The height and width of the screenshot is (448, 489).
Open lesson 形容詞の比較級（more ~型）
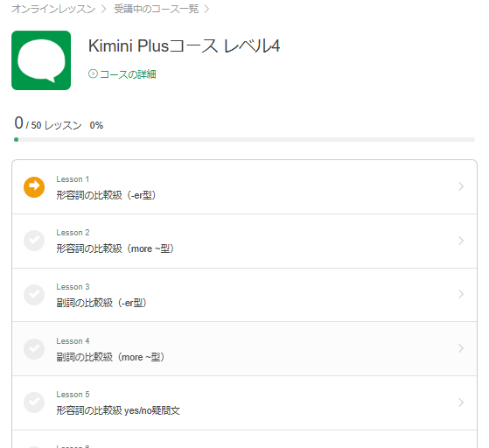click(x=115, y=248)
